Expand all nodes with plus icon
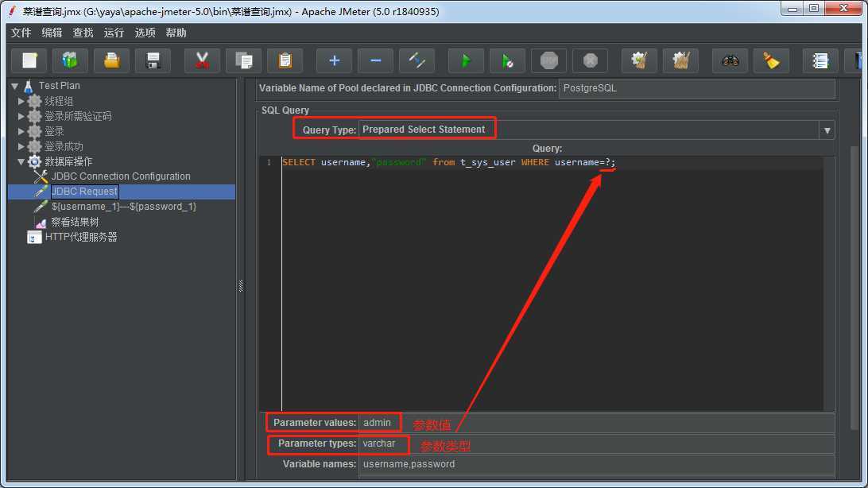 (x=334, y=60)
